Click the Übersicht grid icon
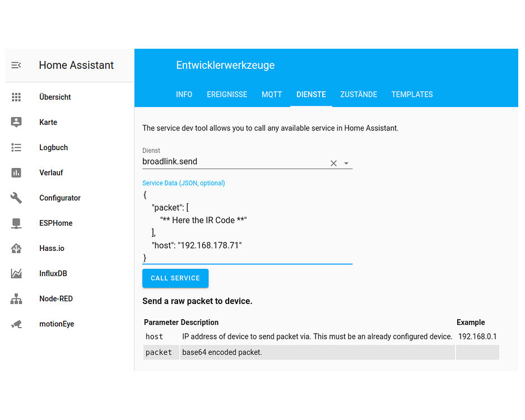 pyautogui.click(x=16, y=97)
